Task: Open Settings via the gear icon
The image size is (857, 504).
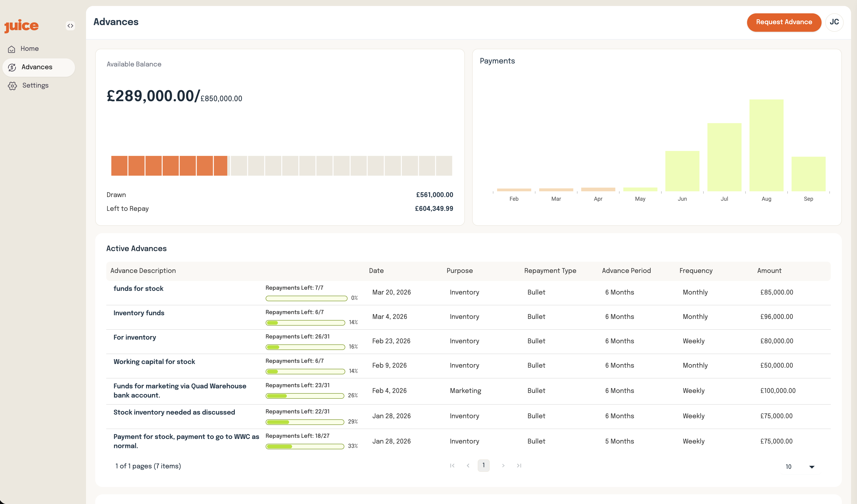Action: (x=12, y=85)
